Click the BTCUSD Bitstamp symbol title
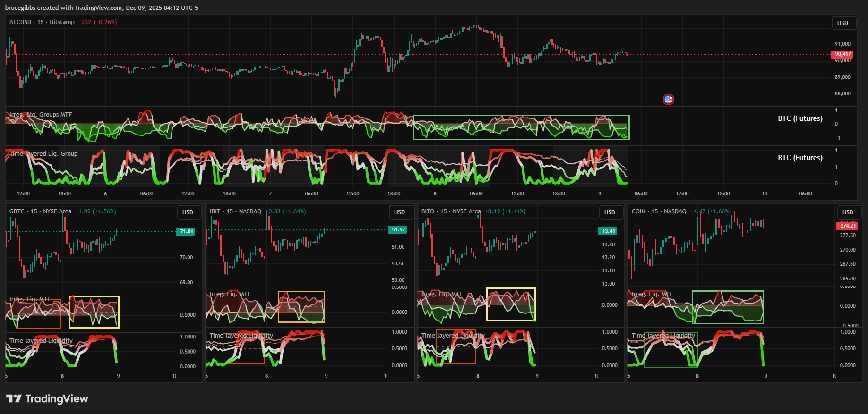The height and width of the screenshot is (414, 868). [x=42, y=22]
